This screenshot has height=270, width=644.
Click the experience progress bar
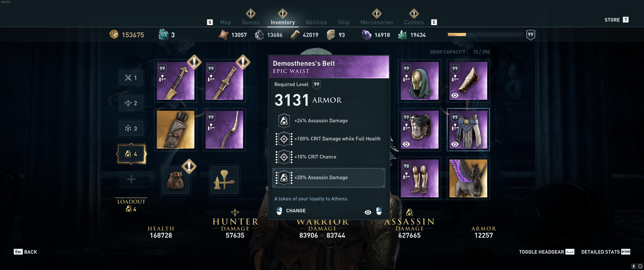pos(485,34)
